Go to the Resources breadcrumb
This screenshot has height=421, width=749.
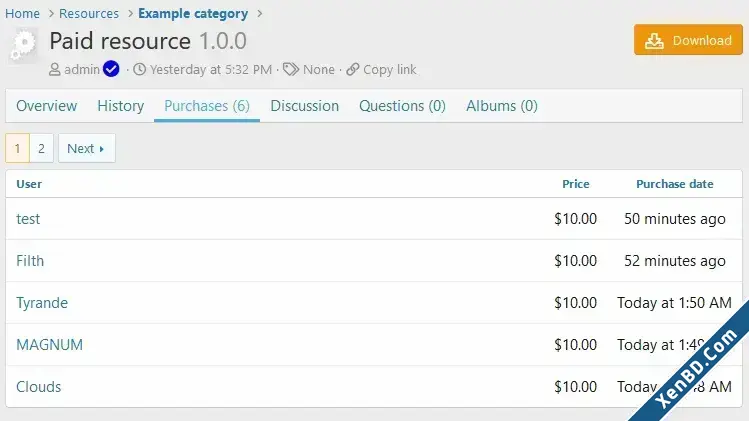(89, 13)
